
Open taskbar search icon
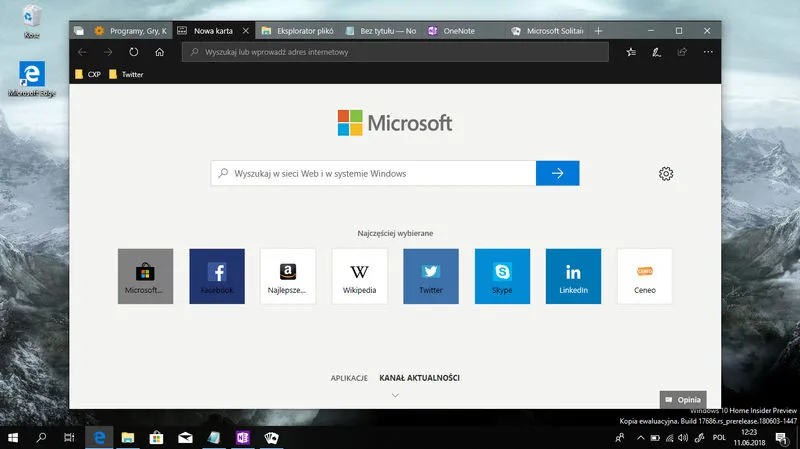tap(41, 438)
